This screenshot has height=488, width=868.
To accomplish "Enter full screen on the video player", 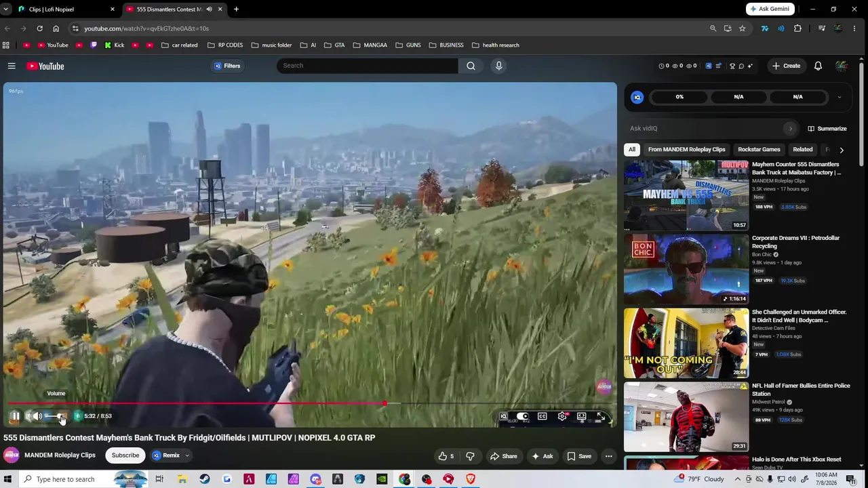I will (x=601, y=416).
